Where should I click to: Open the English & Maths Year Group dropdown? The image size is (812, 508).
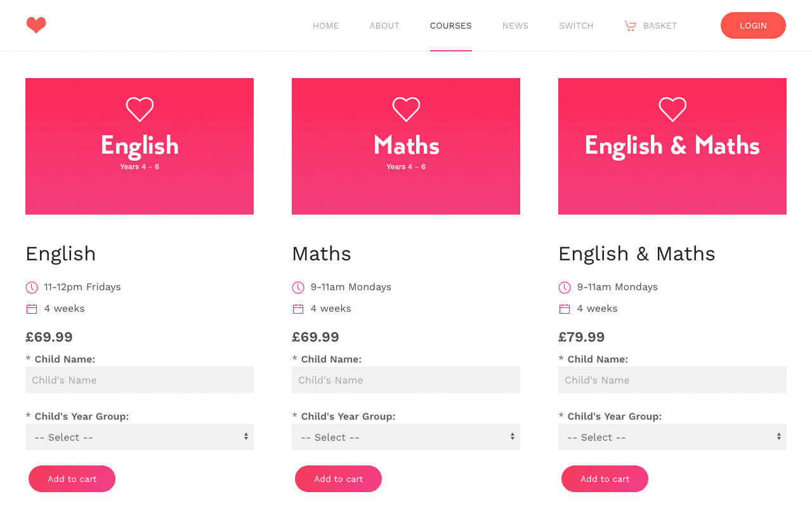pos(672,437)
